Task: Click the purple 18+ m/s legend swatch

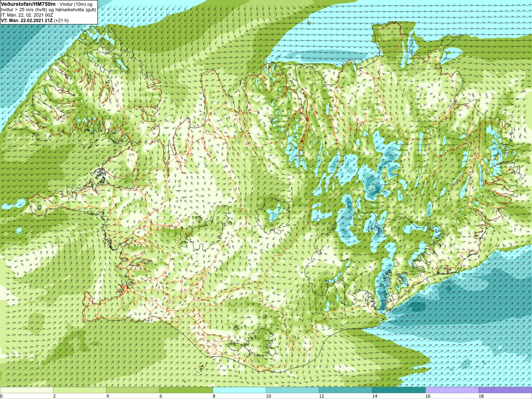Action: pos(505,390)
